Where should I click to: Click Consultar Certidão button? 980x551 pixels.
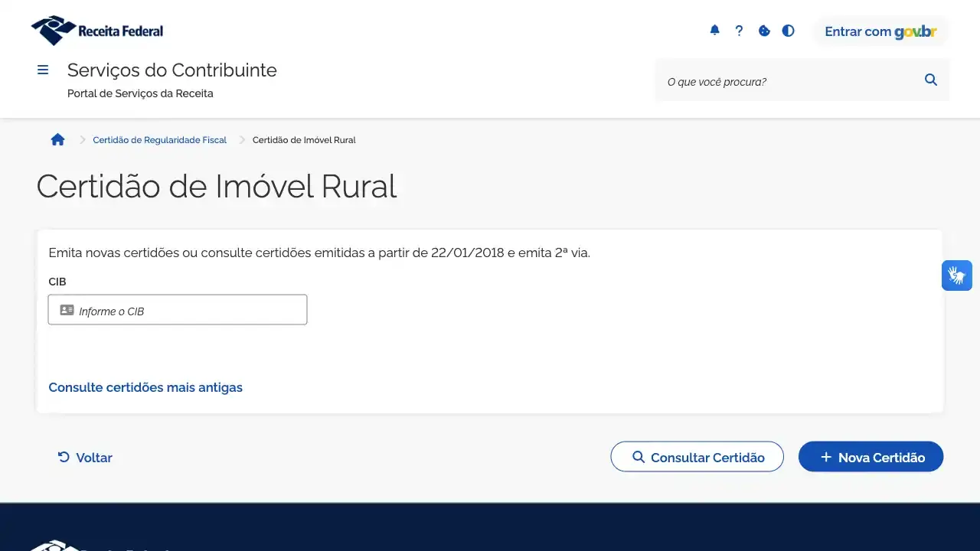(x=697, y=457)
